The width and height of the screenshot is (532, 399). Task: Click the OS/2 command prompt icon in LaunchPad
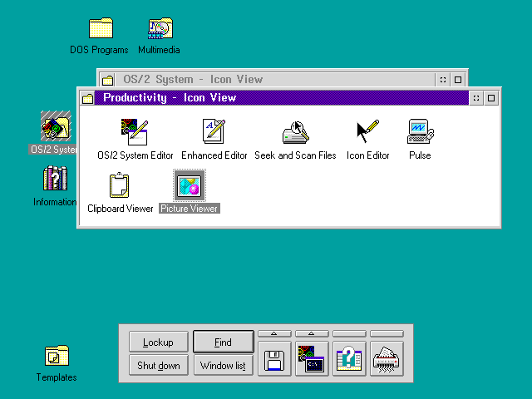coord(312,359)
